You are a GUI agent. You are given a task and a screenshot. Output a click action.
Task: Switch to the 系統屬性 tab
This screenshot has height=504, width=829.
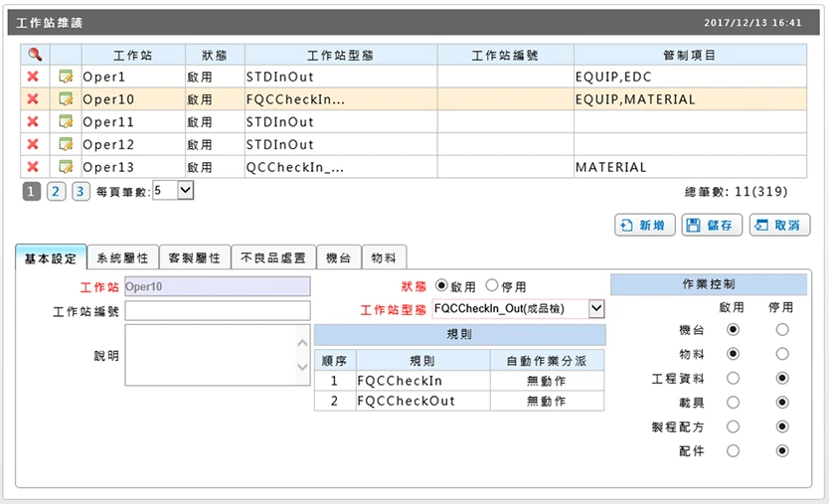tap(122, 257)
